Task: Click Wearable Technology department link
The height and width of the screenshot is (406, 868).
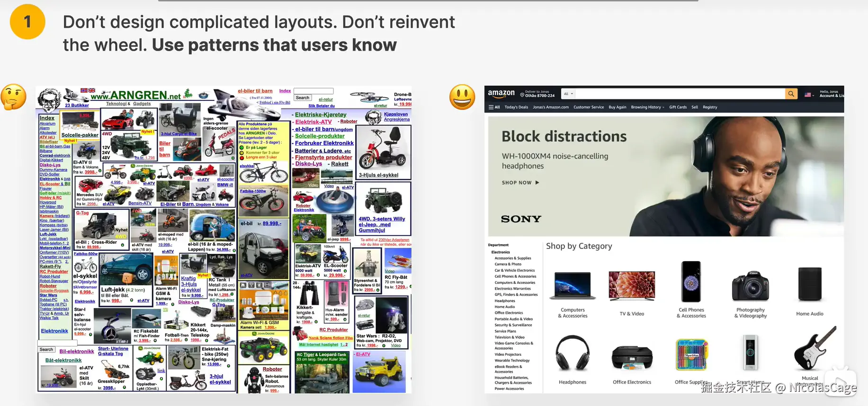Action: [x=512, y=361]
